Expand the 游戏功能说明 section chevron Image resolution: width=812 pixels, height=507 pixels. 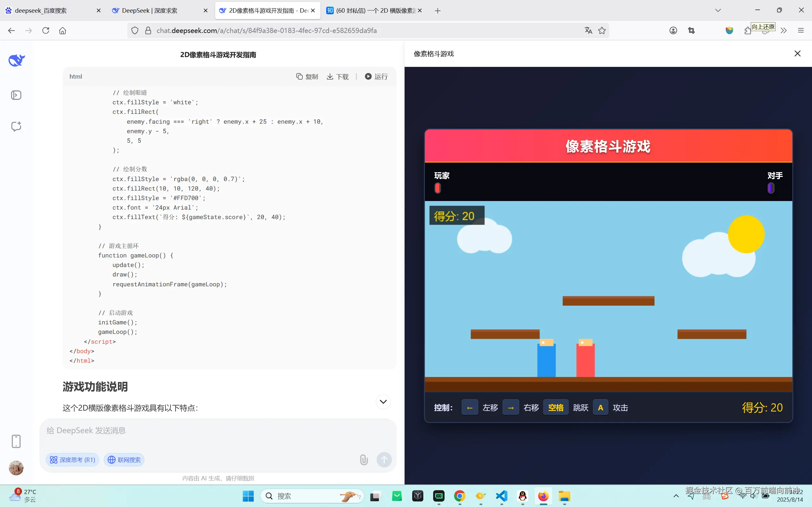[x=383, y=401]
